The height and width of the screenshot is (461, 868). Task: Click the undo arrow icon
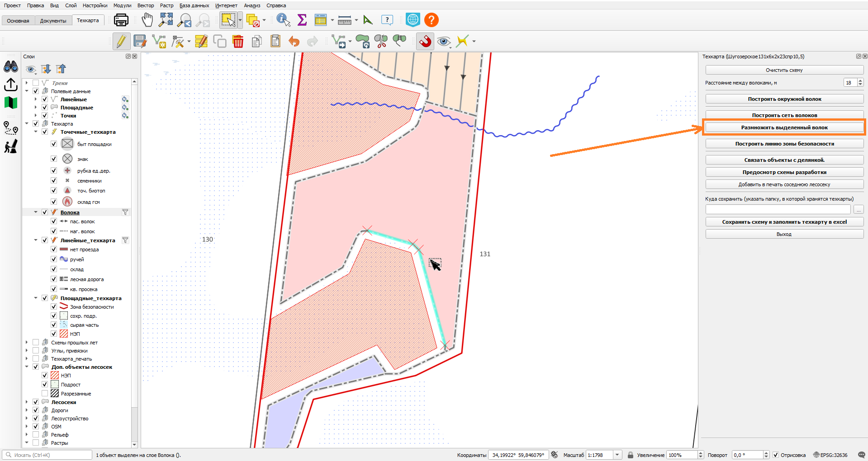click(294, 42)
